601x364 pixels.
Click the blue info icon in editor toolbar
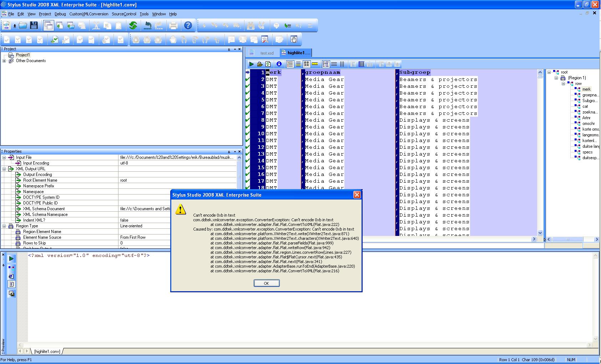[279, 64]
